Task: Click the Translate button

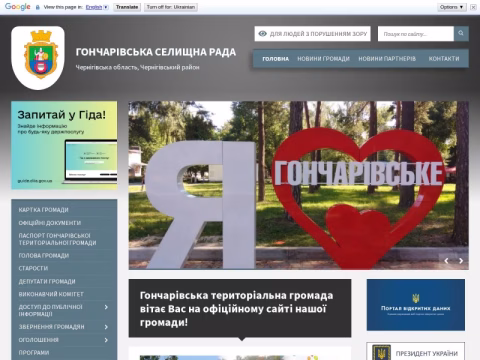Action: coord(127,7)
